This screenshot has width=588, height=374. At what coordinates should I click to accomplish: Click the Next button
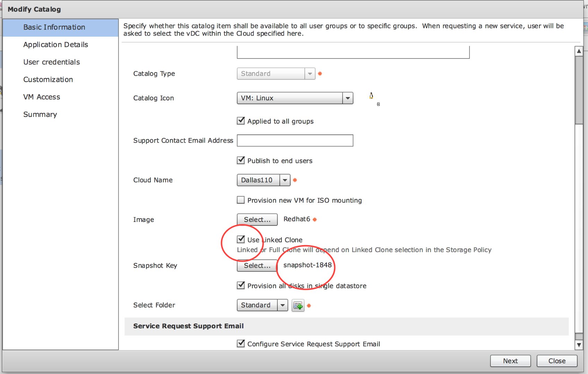pos(510,361)
